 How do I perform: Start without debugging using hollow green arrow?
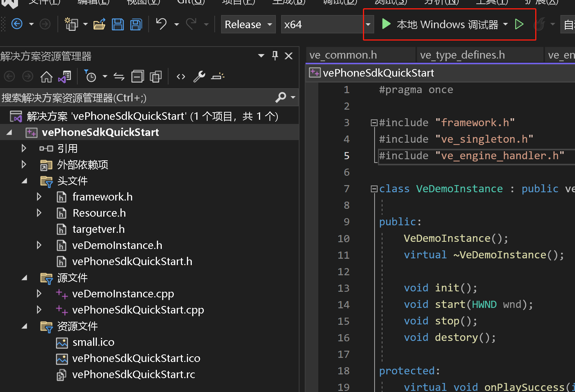[x=519, y=25]
